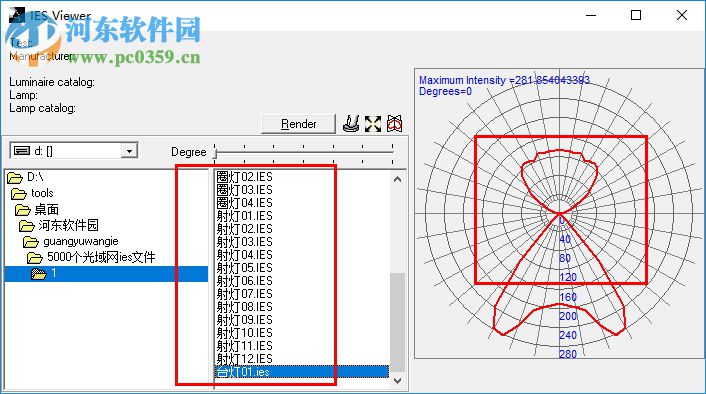
Task: Select file 射灯08.IES
Action: (x=244, y=307)
